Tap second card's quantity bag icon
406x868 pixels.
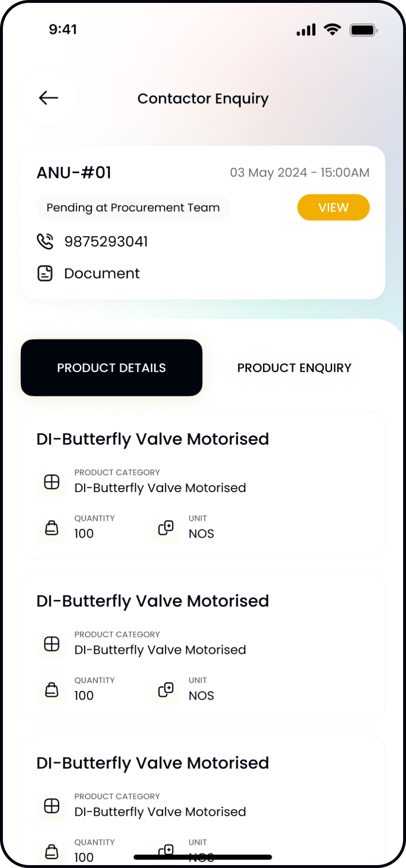pyautogui.click(x=52, y=690)
